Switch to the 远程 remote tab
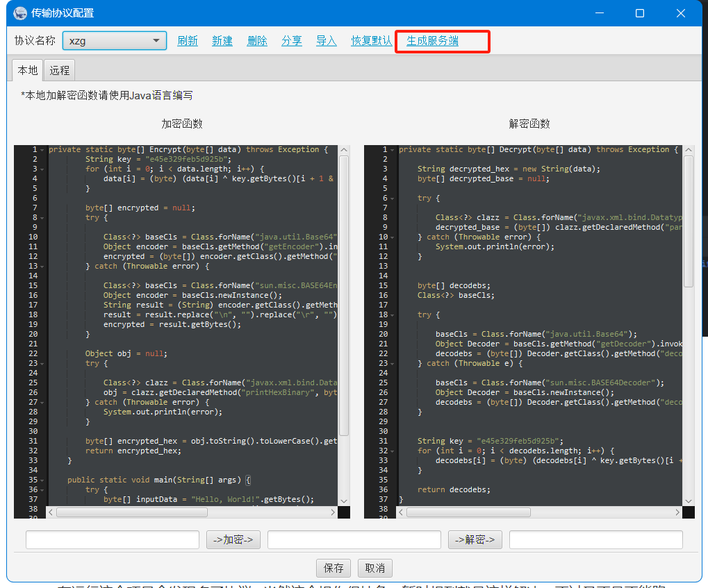The width and height of the screenshot is (708, 588). tap(60, 70)
